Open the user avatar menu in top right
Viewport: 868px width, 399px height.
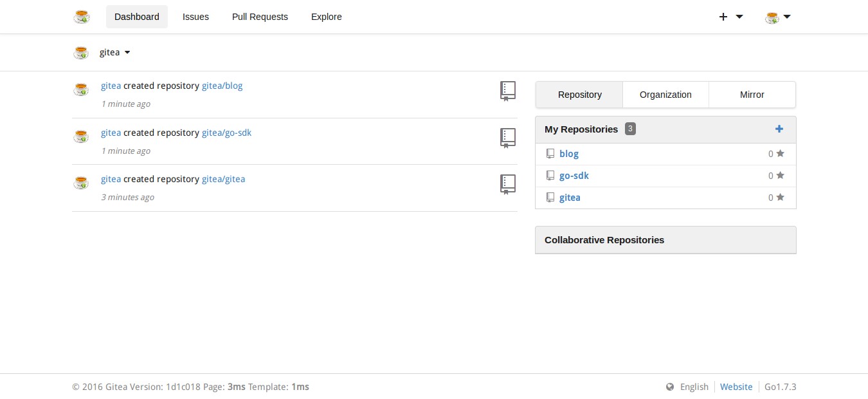point(777,17)
